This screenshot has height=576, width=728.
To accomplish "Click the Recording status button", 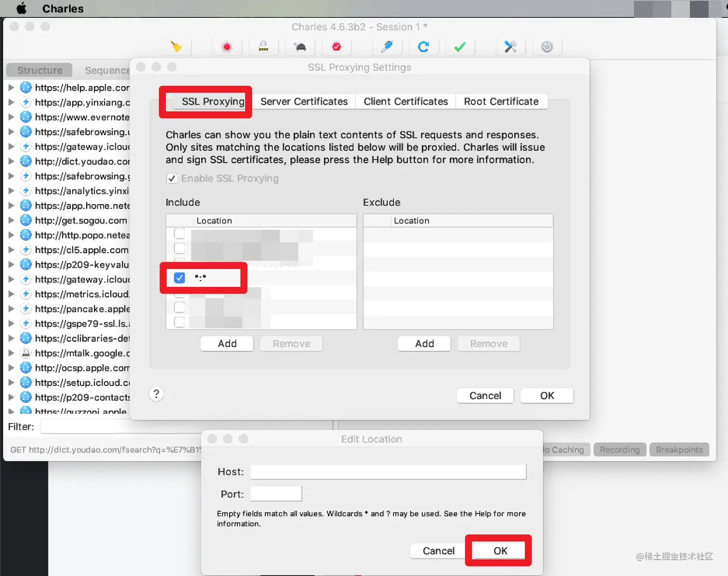I will tap(620, 449).
